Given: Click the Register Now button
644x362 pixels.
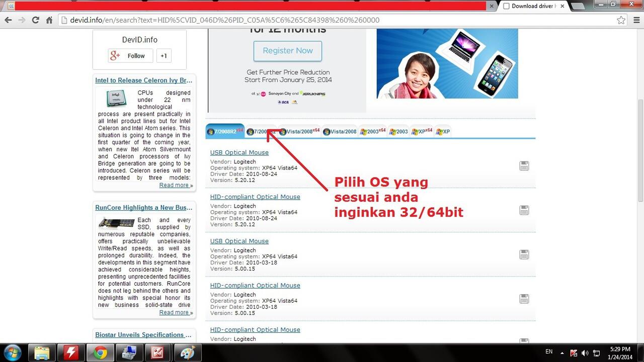Looking at the screenshot, I should tap(287, 51).
